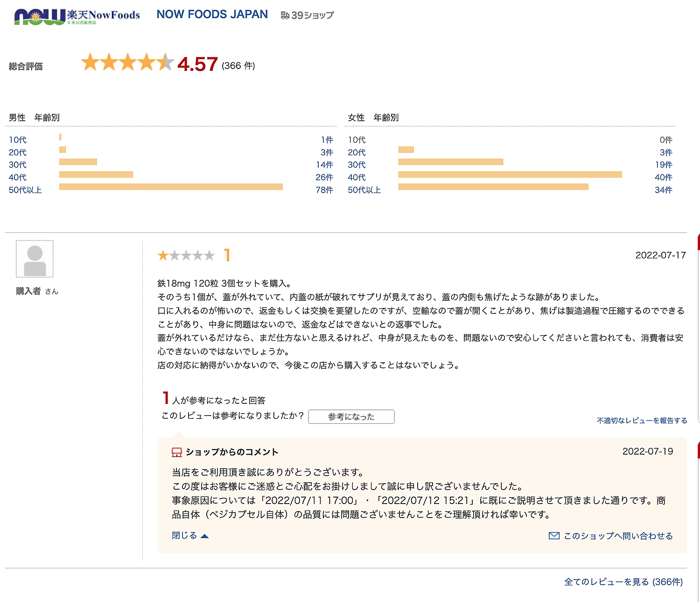This screenshot has height=602, width=700.
Task: Click female 30代 count 19件
Action: point(664,165)
